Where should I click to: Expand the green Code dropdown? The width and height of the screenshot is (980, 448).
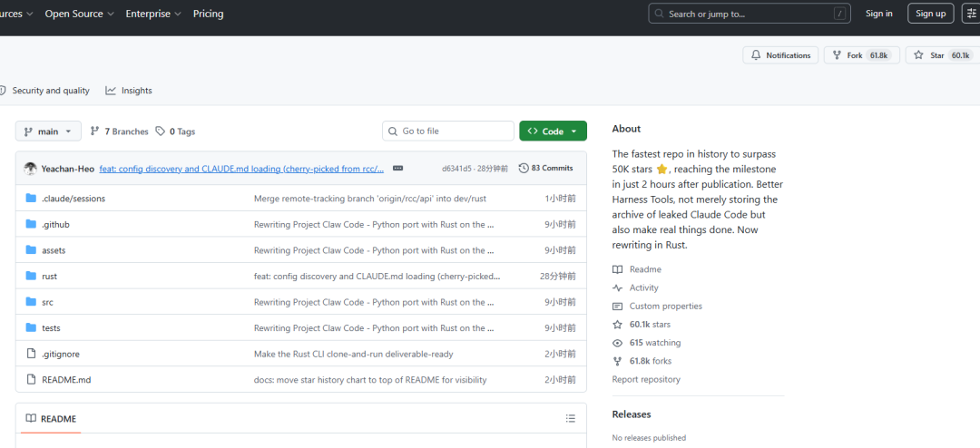point(553,131)
